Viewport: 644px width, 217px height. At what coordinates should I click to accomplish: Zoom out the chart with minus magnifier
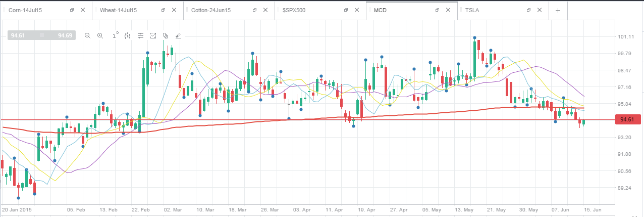(x=87, y=35)
